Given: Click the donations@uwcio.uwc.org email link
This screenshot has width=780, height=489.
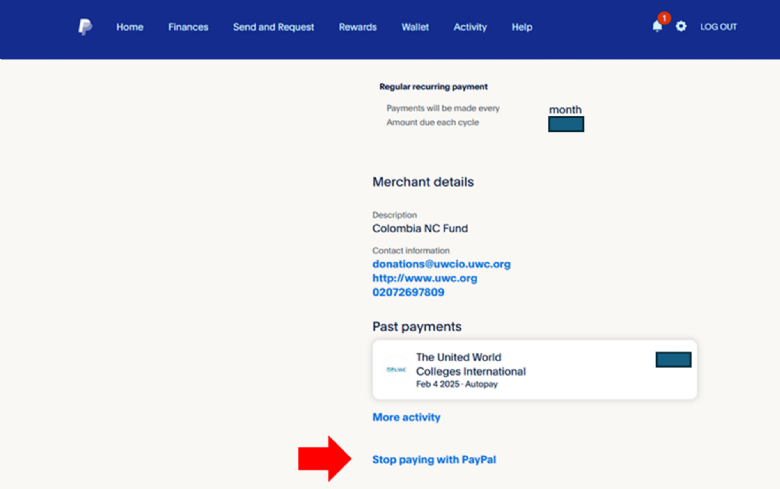Looking at the screenshot, I should [441, 264].
